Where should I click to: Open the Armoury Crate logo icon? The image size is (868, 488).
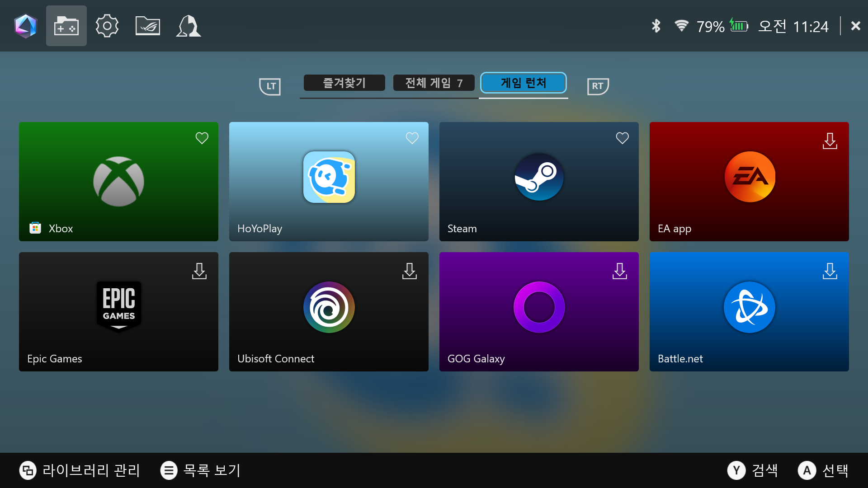coord(25,26)
